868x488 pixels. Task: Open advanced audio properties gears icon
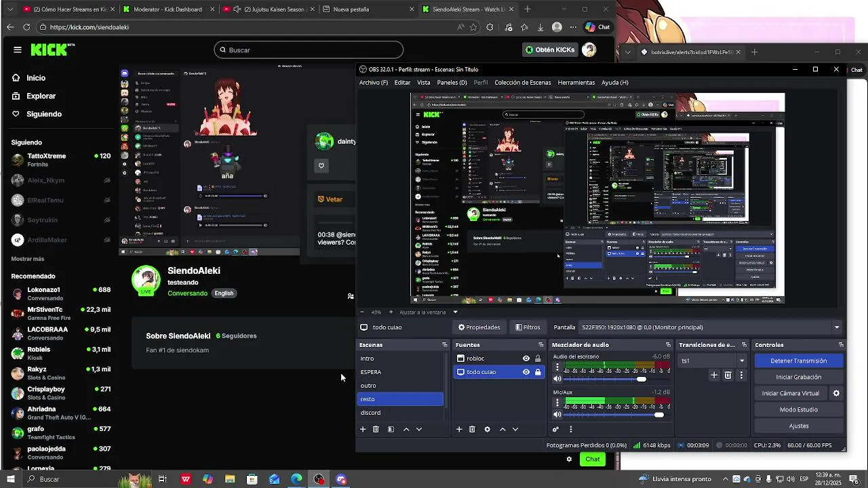point(556,429)
